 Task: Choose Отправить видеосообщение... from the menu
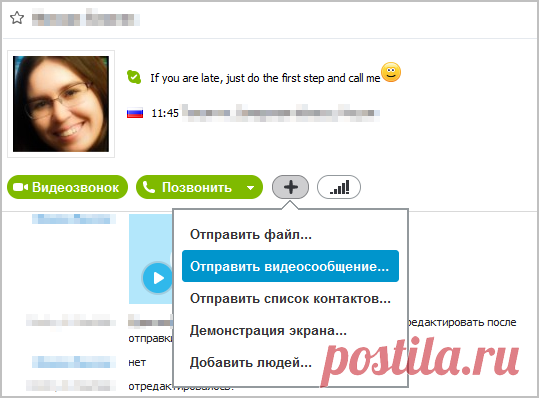click(290, 266)
